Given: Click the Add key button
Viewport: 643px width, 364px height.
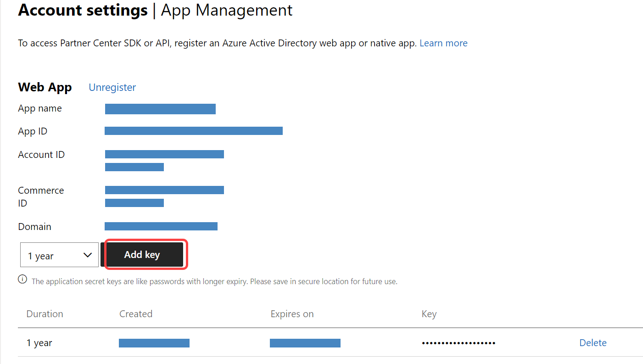Looking at the screenshot, I should (142, 254).
